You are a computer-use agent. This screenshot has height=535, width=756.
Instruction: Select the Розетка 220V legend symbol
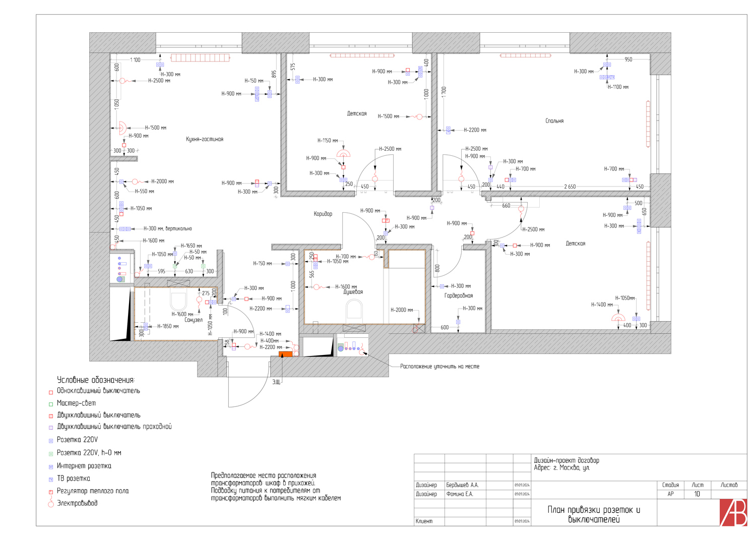coord(51,441)
